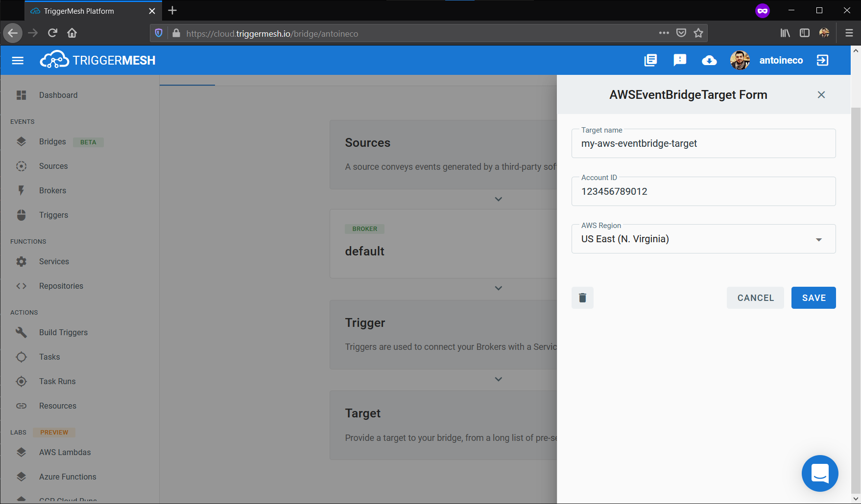Open the documentation icon in header
This screenshot has height=504, width=861.
650,60
